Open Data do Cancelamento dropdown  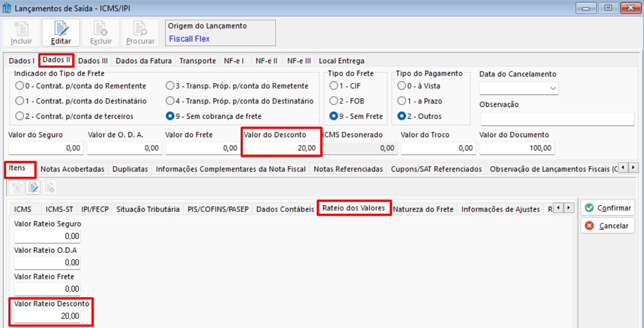[553, 88]
